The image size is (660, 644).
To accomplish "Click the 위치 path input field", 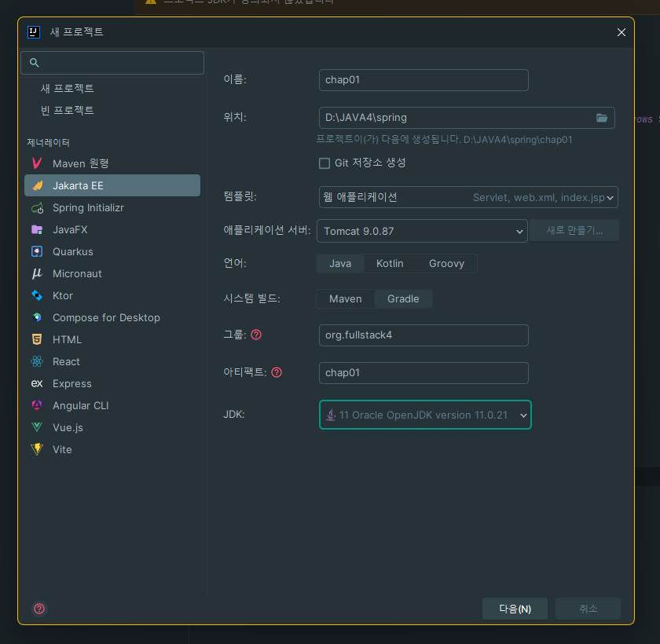I will 467,118.
